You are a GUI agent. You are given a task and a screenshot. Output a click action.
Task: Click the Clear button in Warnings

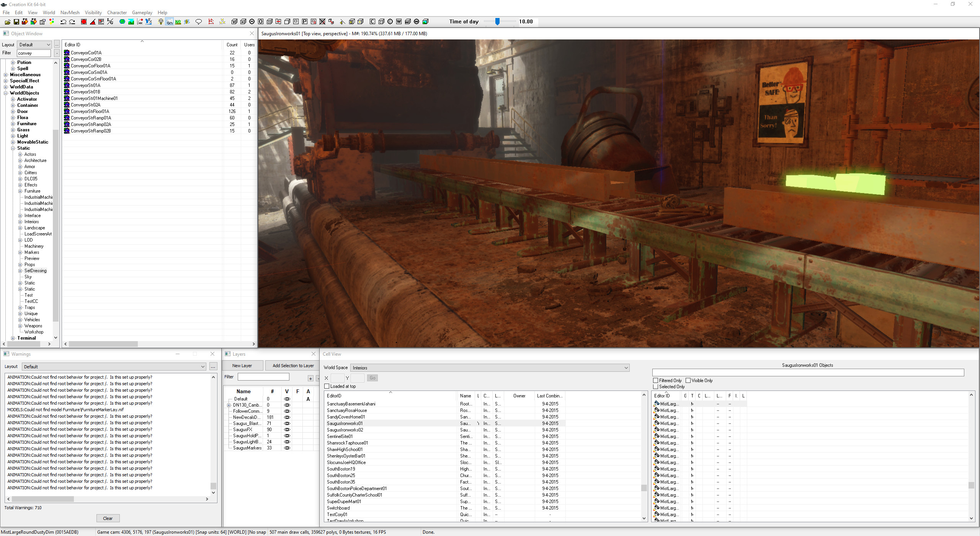pos(108,518)
